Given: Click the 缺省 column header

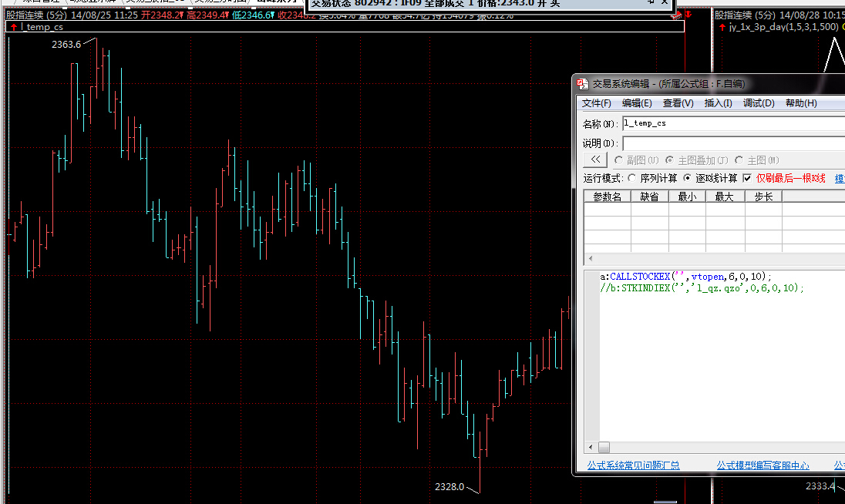Looking at the screenshot, I should (x=649, y=197).
